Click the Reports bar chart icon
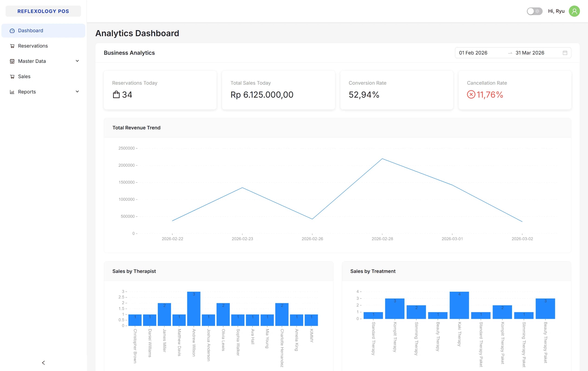The width and height of the screenshot is (588, 371). pyautogui.click(x=12, y=92)
